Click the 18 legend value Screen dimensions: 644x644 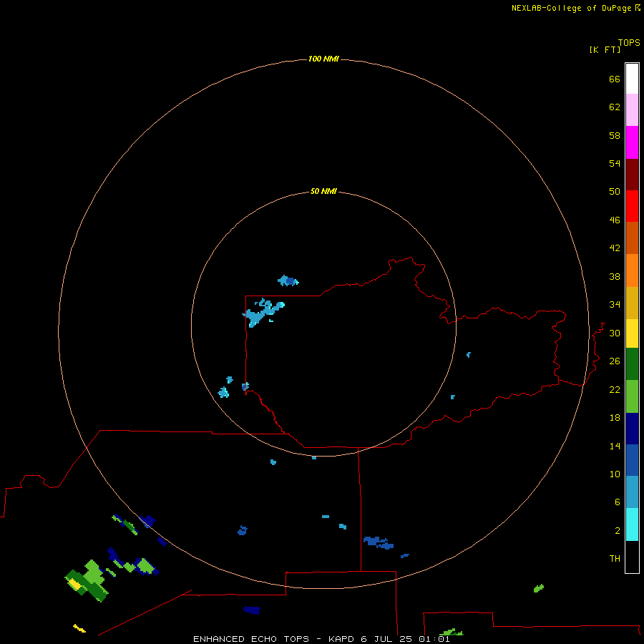tap(615, 418)
